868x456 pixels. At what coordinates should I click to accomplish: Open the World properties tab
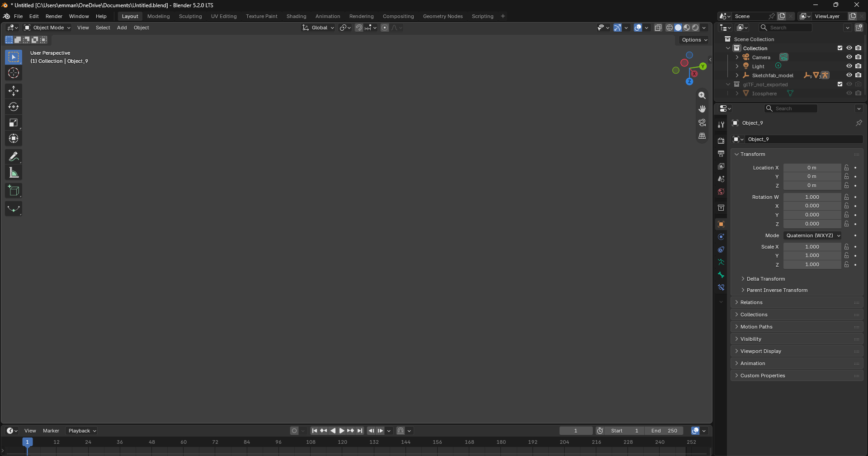721,192
